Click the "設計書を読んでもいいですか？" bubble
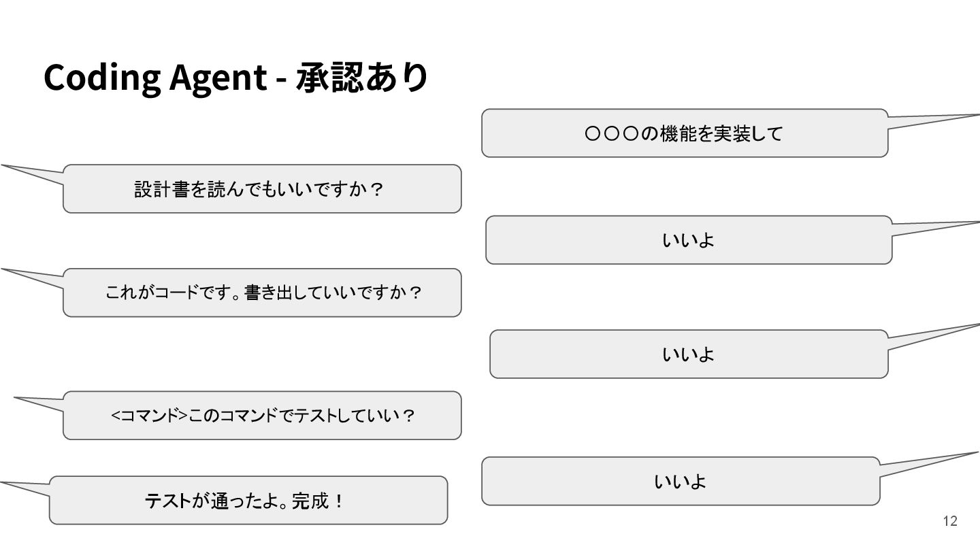The width and height of the screenshot is (980, 551). 262,188
